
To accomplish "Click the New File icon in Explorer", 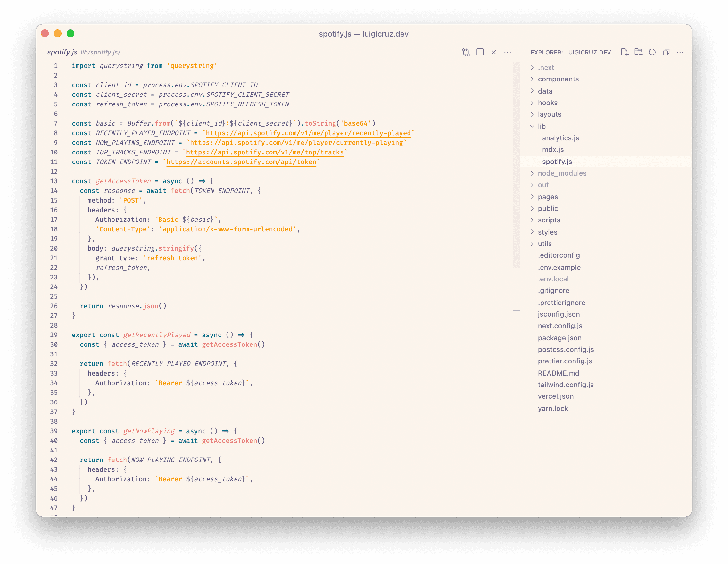I will 625,52.
